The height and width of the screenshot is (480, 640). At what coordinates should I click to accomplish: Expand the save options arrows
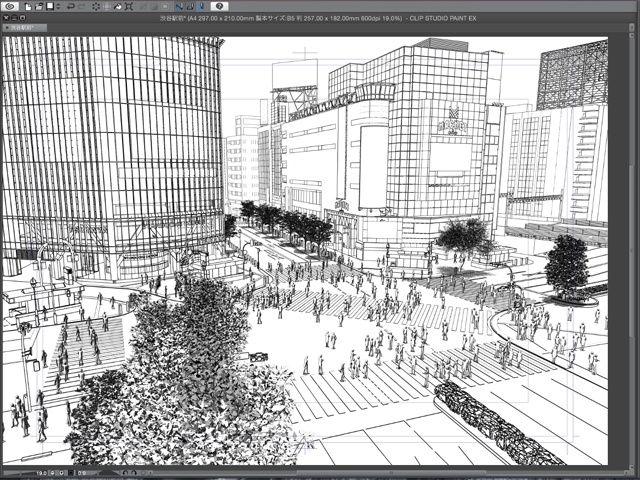point(58,6)
